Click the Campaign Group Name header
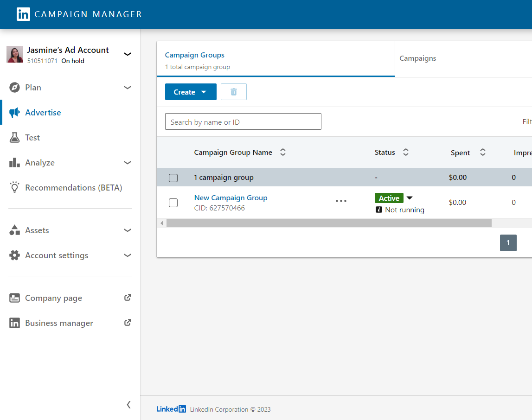The image size is (532, 420). (233, 153)
